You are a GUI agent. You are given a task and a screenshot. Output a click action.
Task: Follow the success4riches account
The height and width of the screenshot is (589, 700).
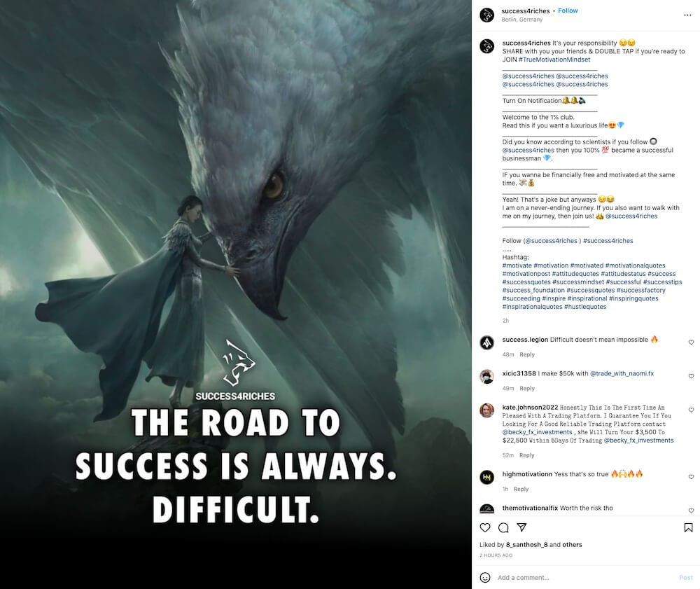(568, 11)
